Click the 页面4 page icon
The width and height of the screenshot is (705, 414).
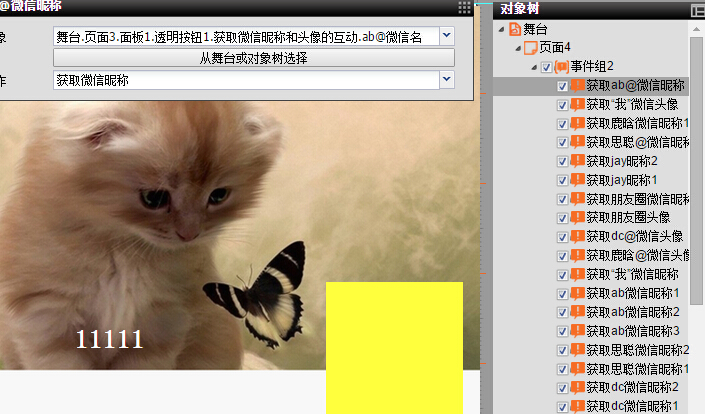531,48
